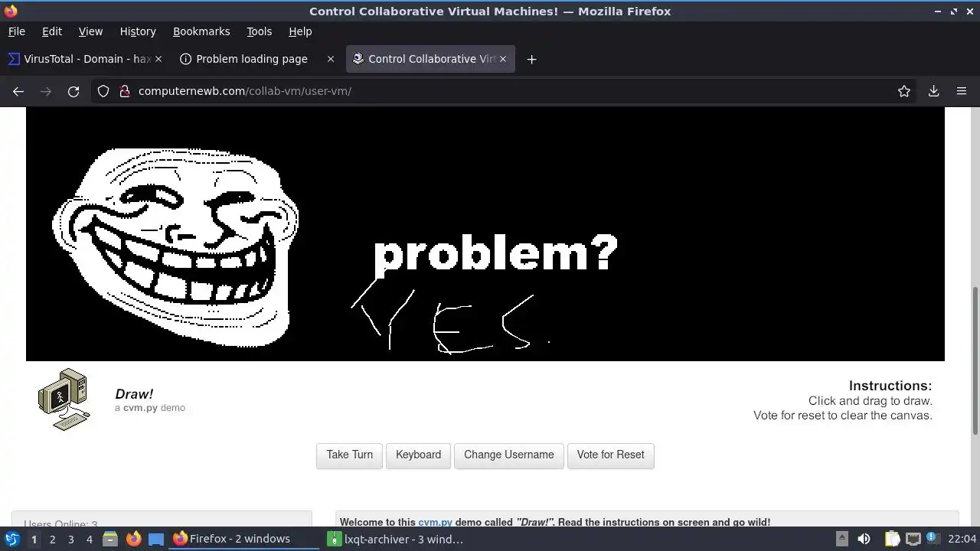This screenshot has height=551, width=980.
Task: Click the page vertical scrollbar thumb
Action: (975, 360)
